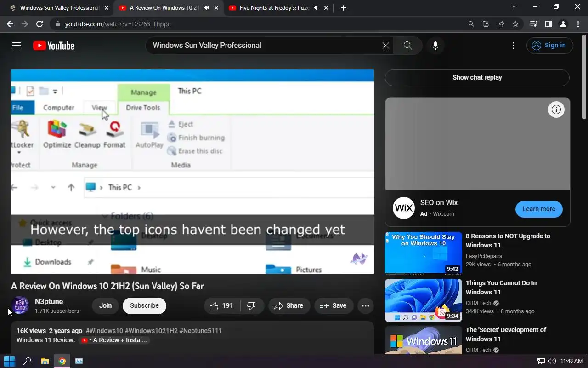Subscribe to N3ptune
The image size is (588, 368).
[x=144, y=305]
